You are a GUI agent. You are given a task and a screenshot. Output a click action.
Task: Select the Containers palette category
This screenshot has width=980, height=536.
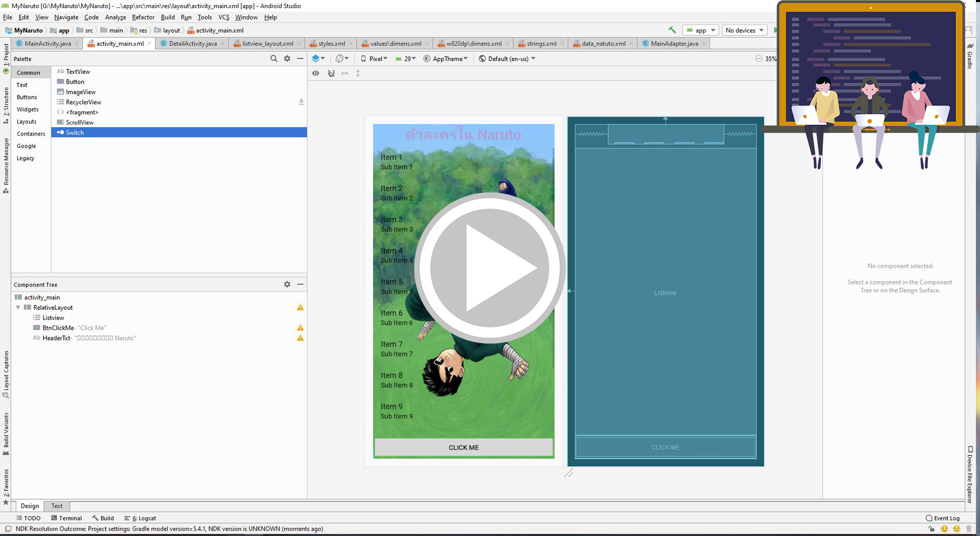[x=31, y=134]
